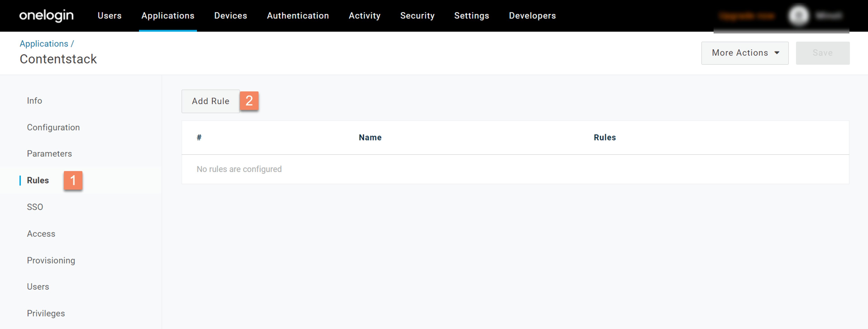The image size is (868, 329).
Task: Click the Save button
Action: (x=823, y=53)
